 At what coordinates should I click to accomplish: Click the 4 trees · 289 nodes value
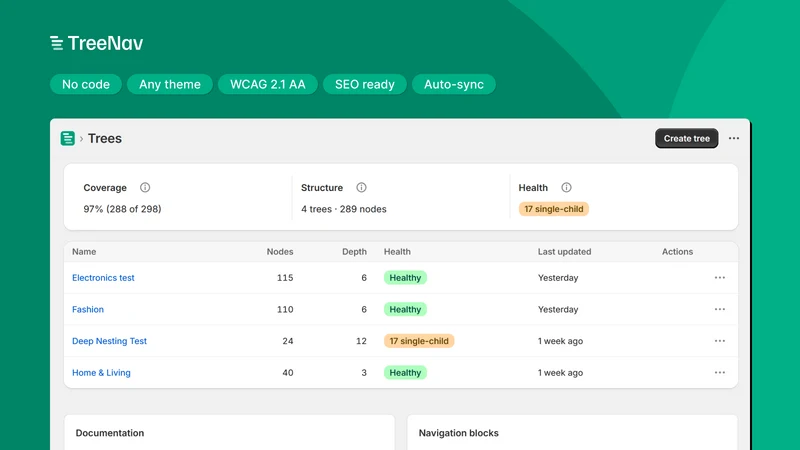click(343, 209)
